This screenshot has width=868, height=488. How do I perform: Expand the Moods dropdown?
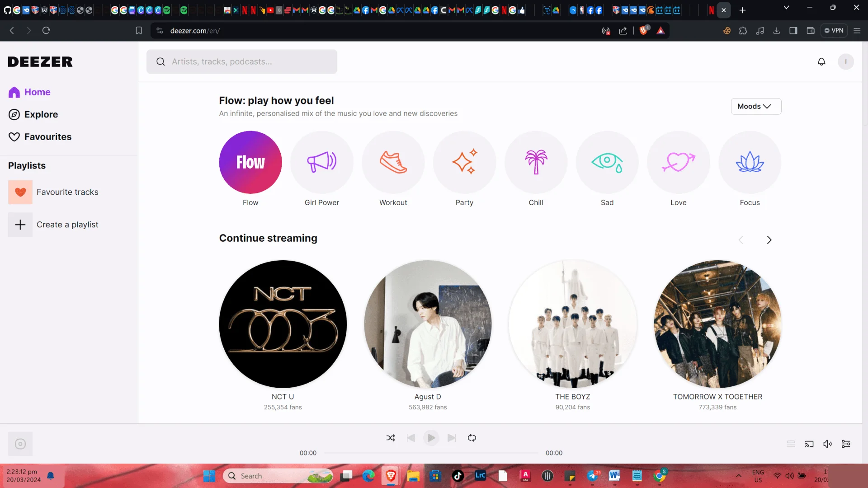(756, 106)
